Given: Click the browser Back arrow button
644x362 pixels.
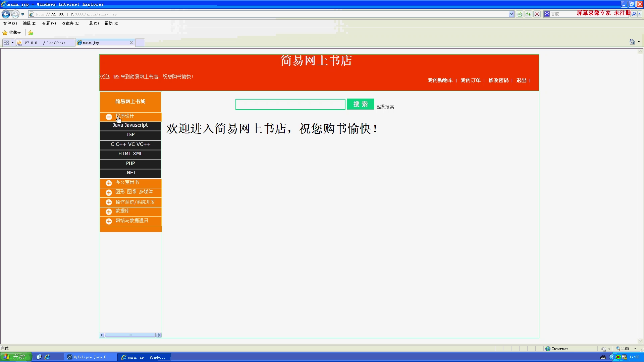Looking at the screenshot, I should pyautogui.click(x=6, y=14).
